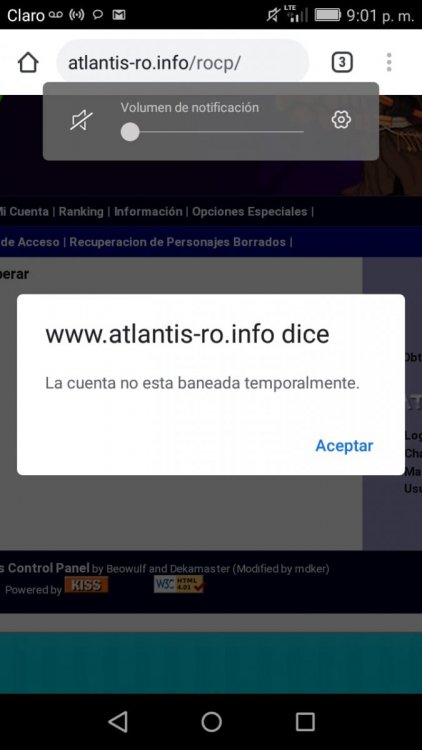
Task: Tap Aceptar in the alert dialog
Action: 344,446
